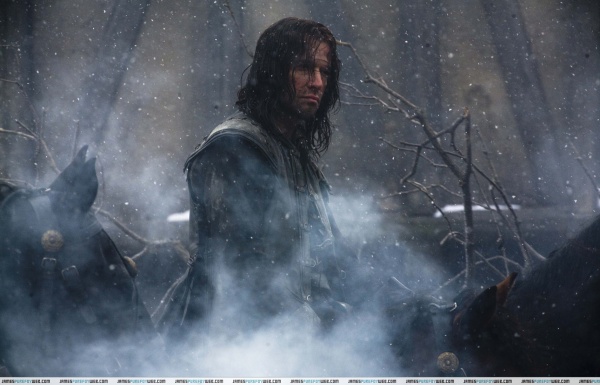Open the first watermark link in bottom strip
Image resolution: width=600 pixels, height=385 pixels.
click(25, 382)
